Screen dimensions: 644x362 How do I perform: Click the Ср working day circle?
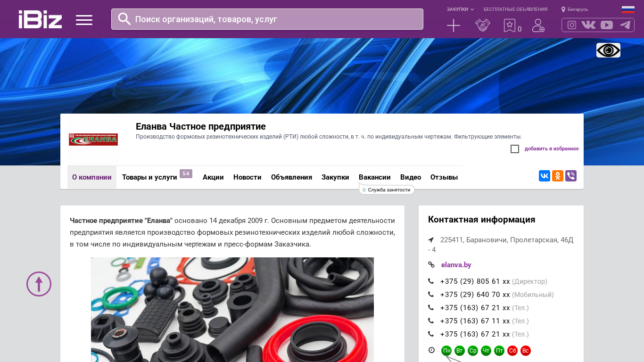tap(473, 351)
